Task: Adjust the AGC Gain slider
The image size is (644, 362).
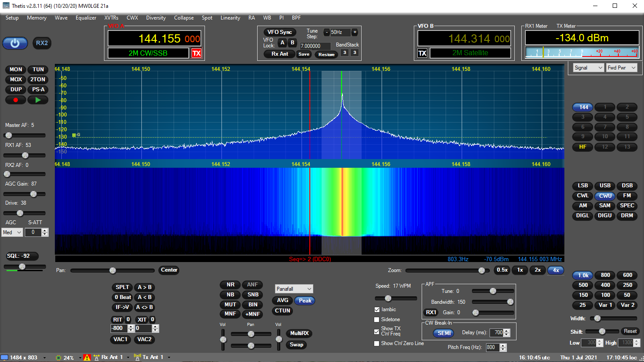Action: click(24, 194)
